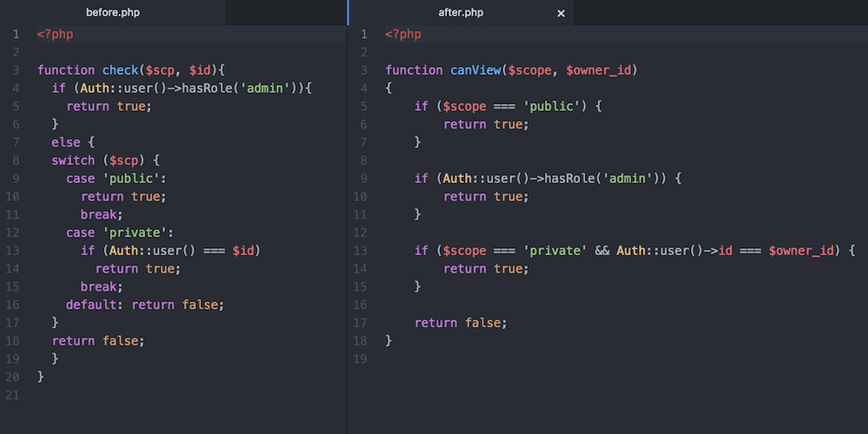This screenshot has width=868, height=434.
Task: Click '$scope' parameter in canView signature
Action: pos(529,70)
